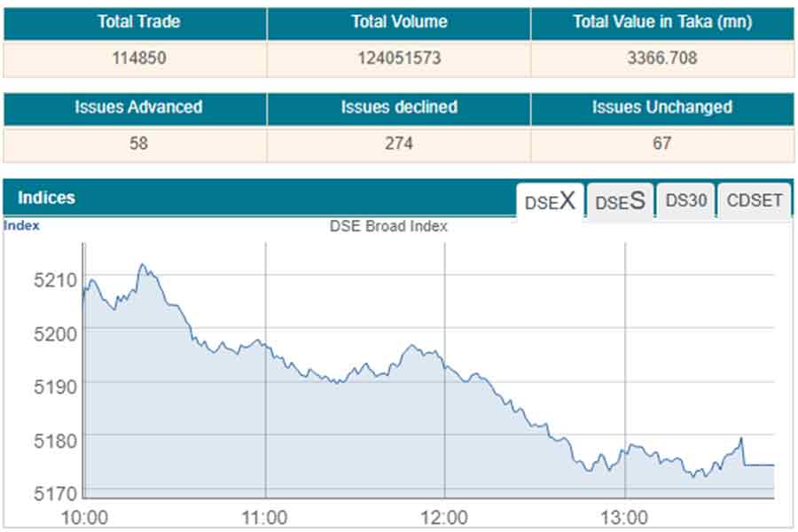Click the total volume figure 124051573
The width and height of the screenshot is (798, 532).
click(399, 59)
